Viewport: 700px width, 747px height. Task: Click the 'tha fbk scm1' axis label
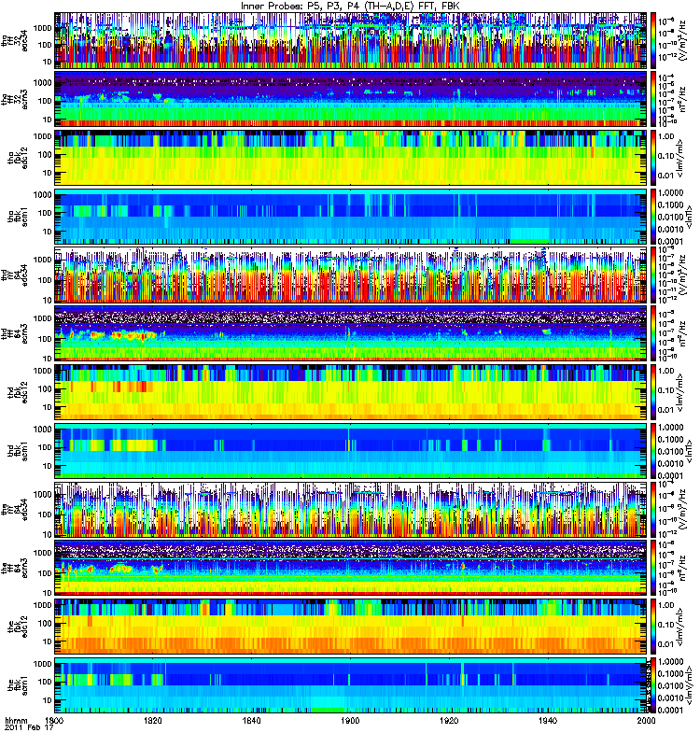pos(18,217)
